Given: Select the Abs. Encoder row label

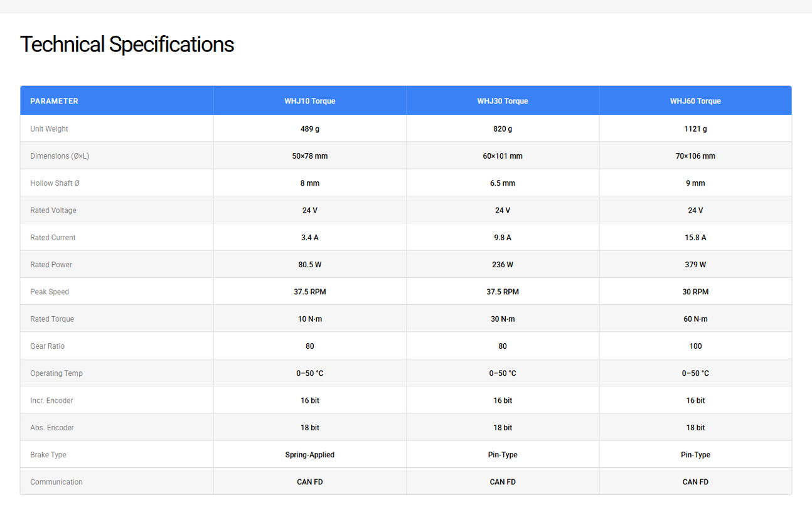Looking at the screenshot, I should 52,428.
